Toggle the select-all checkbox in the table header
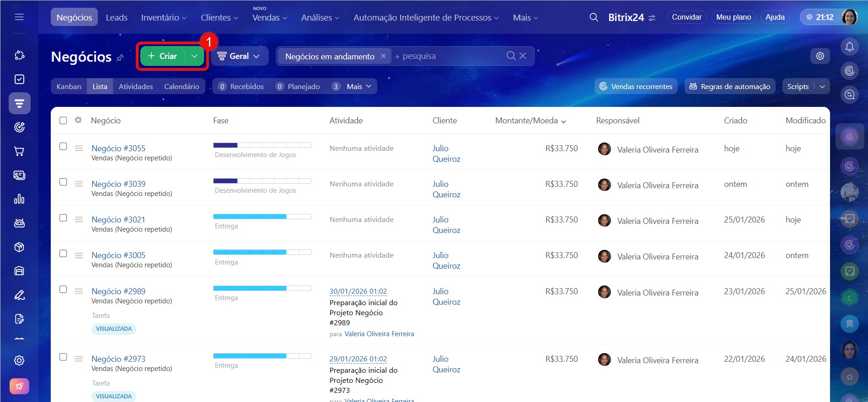 tap(63, 121)
